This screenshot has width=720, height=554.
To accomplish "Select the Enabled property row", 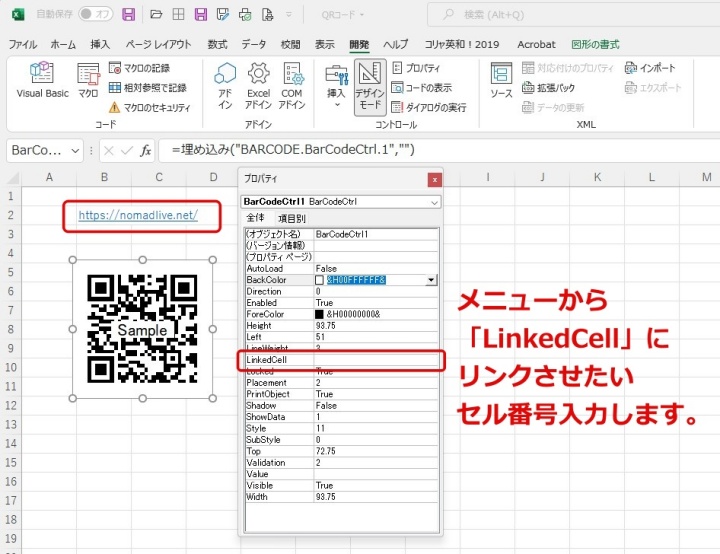I will (342, 303).
